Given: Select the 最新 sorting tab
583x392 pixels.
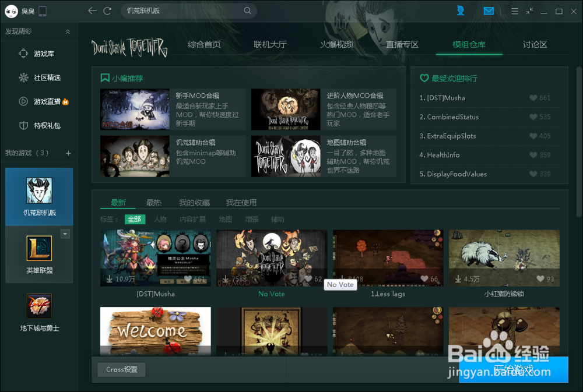Looking at the screenshot, I should click(118, 203).
